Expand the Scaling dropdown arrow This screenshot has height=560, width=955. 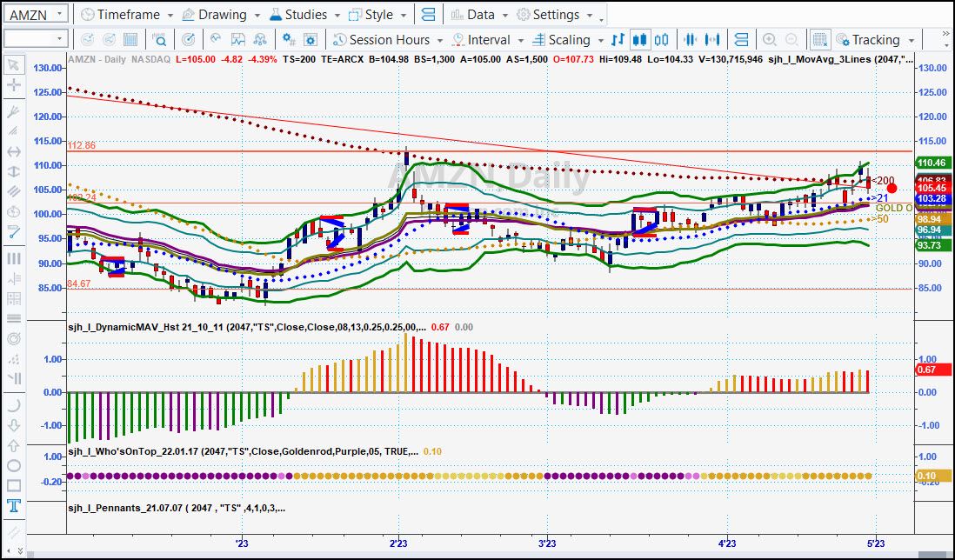click(600, 41)
